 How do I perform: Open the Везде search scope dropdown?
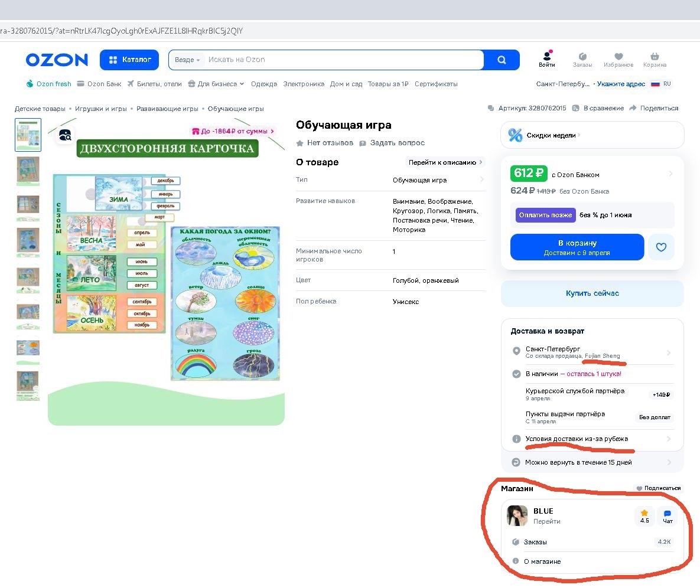186,60
